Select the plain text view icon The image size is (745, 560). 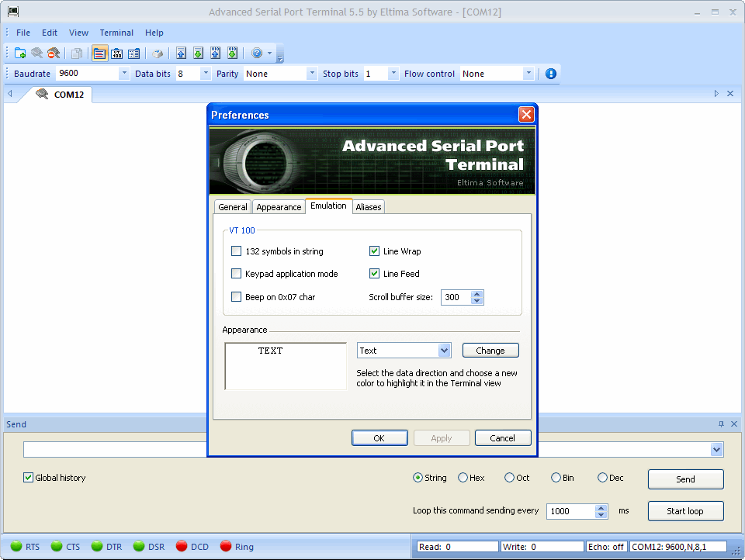click(x=100, y=53)
